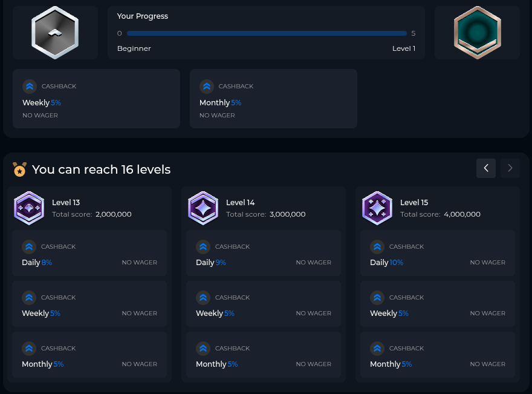532x394 pixels.
Task: Click the Weekly cashback chevron icon at top
Action: [30, 87]
